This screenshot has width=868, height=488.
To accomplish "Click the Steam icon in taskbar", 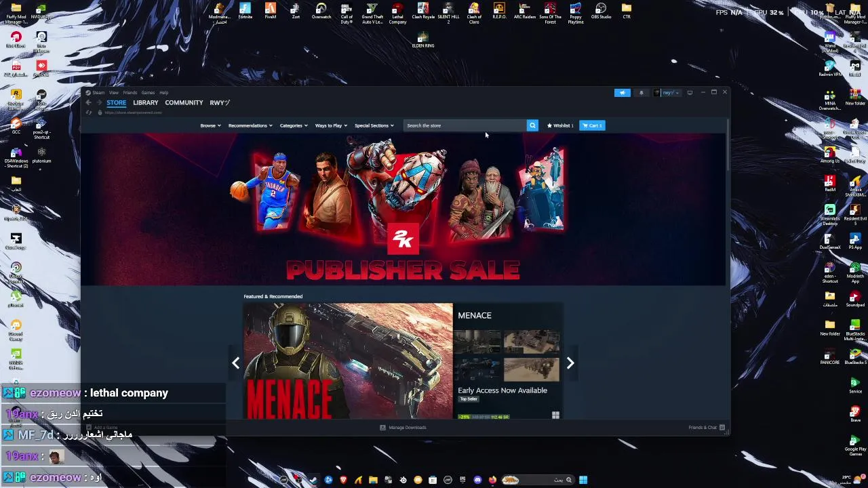I will click(x=314, y=480).
